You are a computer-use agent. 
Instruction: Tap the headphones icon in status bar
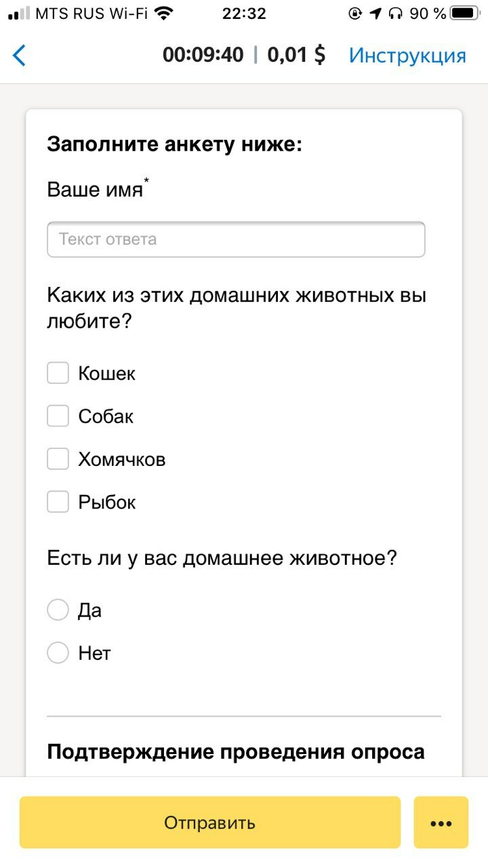pos(396,13)
